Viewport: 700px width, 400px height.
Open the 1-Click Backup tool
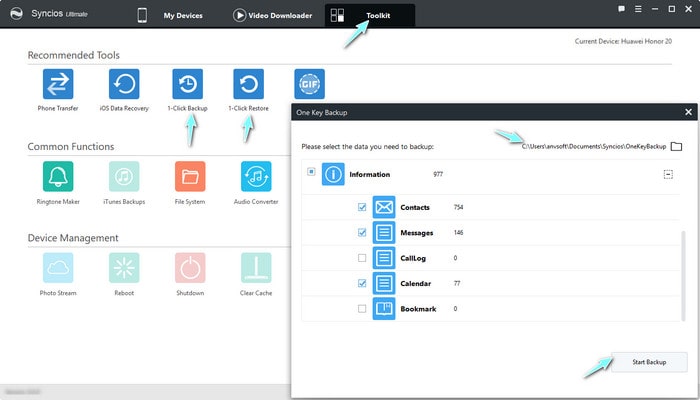[188, 84]
